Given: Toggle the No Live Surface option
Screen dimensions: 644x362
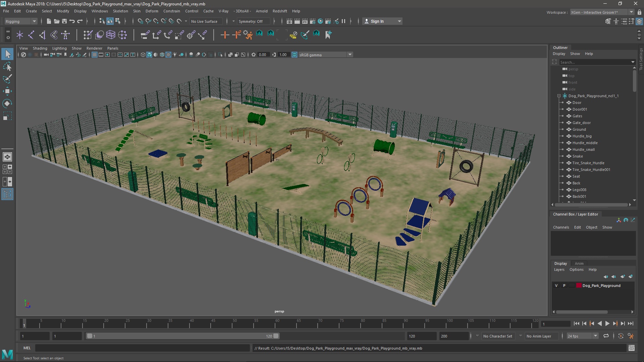Looking at the screenshot, I should click(x=205, y=21).
